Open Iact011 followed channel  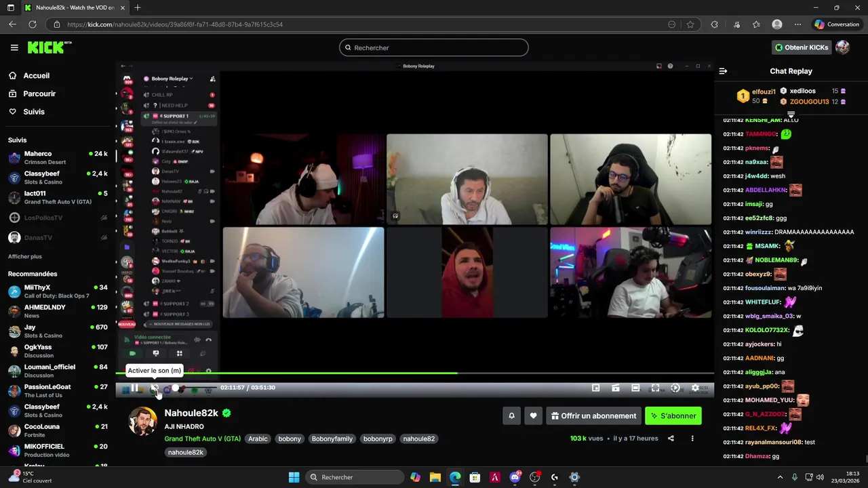tap(58, 198)
